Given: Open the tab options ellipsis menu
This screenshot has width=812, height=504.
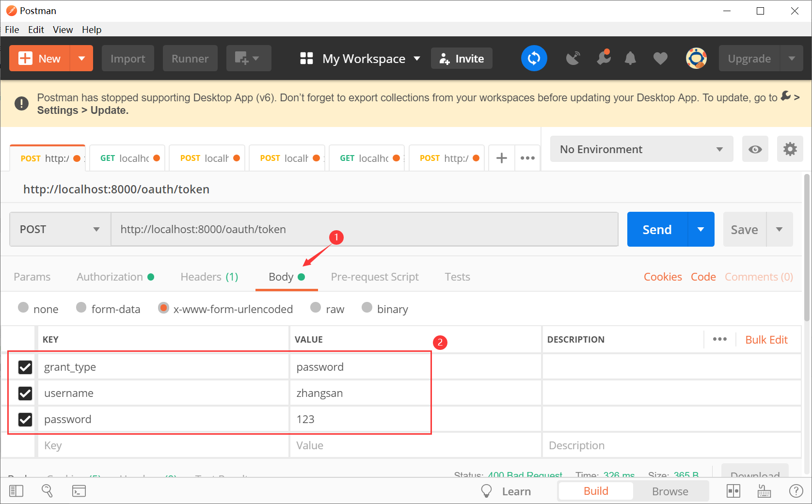Looking at the screenshot, I should pyautogui.click(x=527, y=158).
